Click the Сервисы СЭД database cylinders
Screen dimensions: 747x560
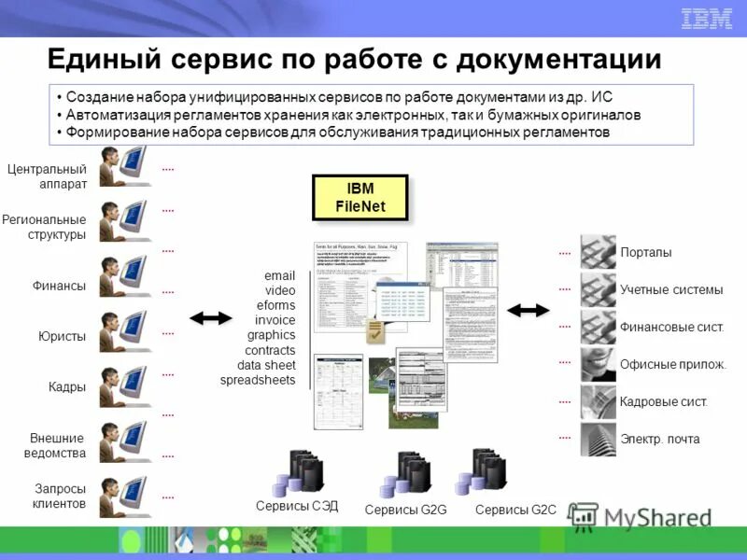pyautogui.click(x=302, y=471)
